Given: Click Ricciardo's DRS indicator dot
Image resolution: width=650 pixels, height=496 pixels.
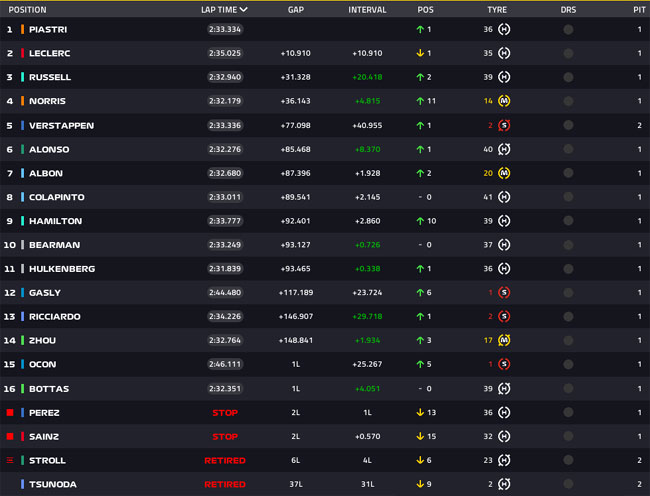Looking at the screenshot, I should pyautogui.click(x=568, y=317).
